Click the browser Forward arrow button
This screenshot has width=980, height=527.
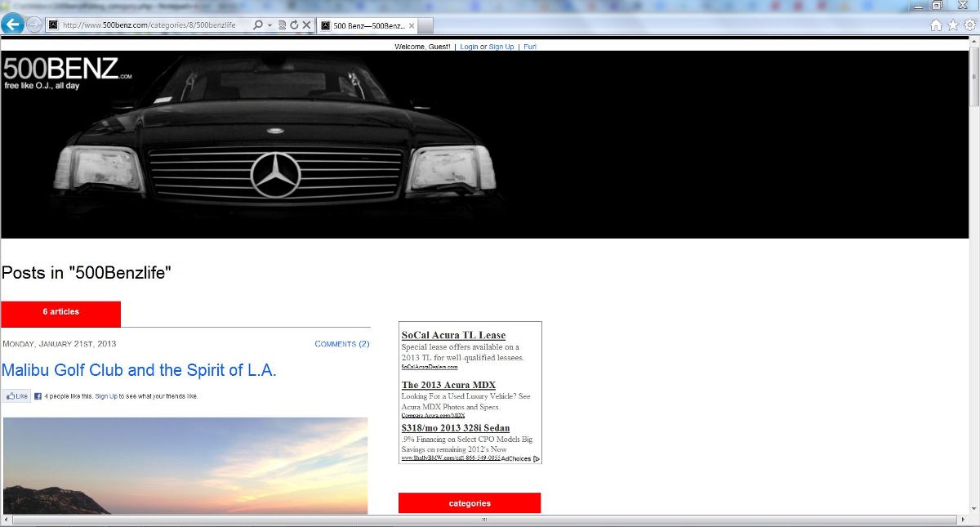click(x=34, y=25)
